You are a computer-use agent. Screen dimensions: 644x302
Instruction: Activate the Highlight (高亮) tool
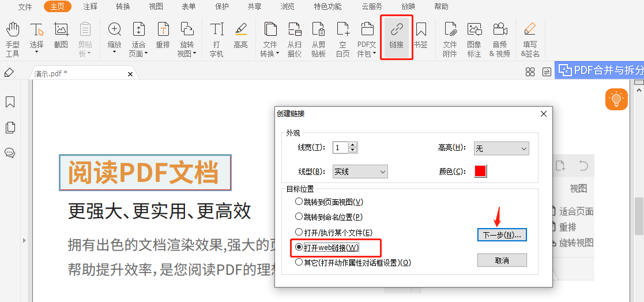(240, 36)
